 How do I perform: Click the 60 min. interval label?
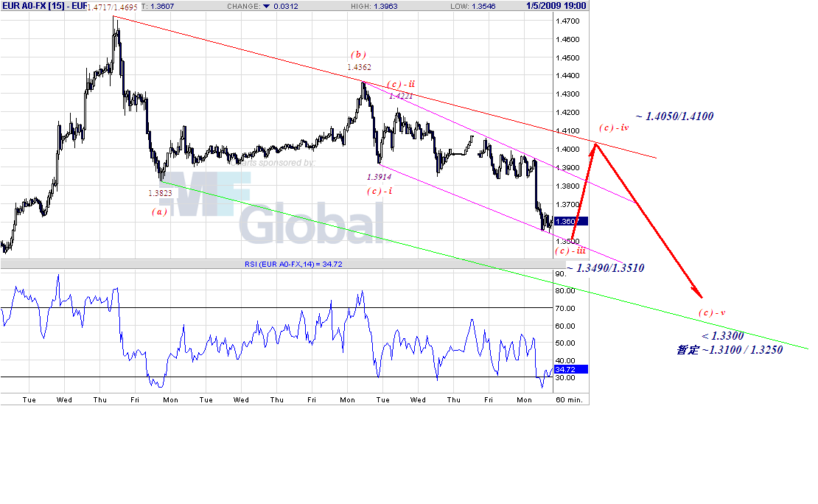coord(569,400)
